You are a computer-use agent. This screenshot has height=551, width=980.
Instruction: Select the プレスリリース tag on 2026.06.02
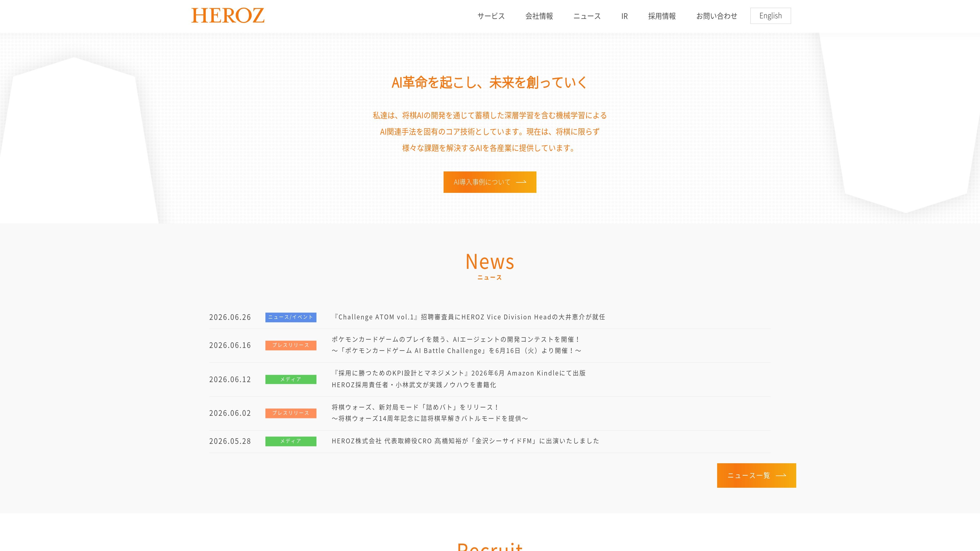pyautogui.click(x=291, y=413)
